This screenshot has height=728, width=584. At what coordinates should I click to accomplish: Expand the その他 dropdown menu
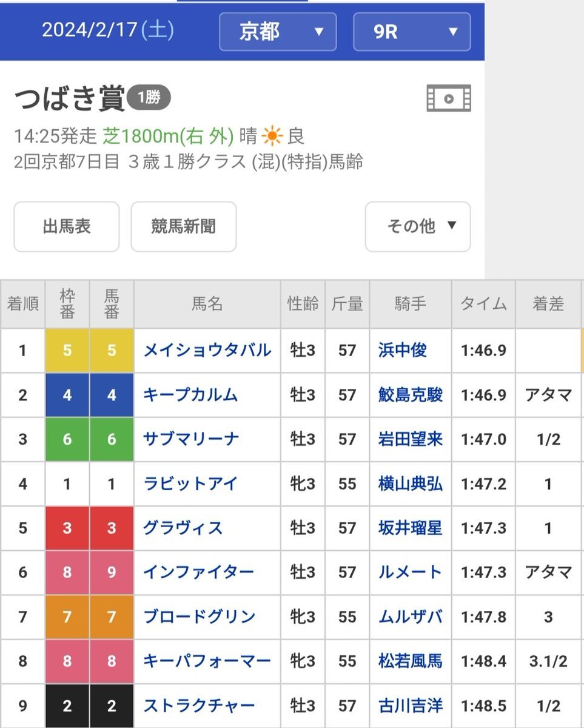coord(418,226)
